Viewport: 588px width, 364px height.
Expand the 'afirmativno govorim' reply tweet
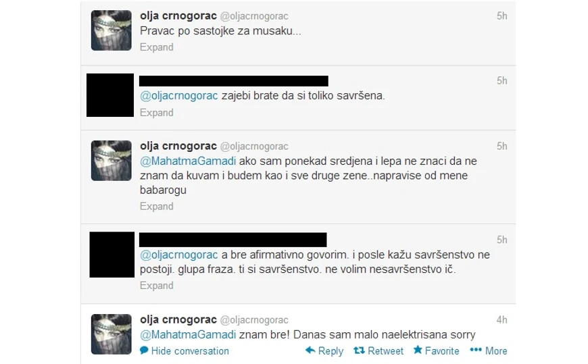156,285
